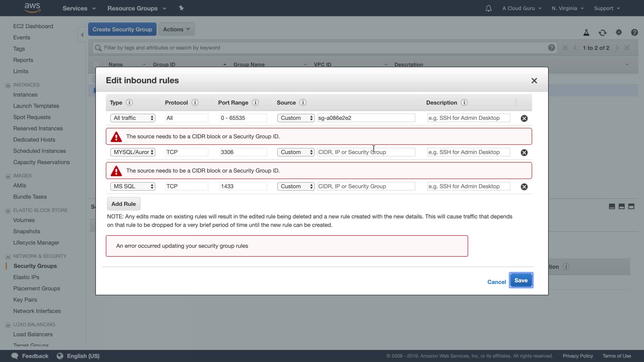
Task: Collapse the IMAGES sidebar section
Action: pos(8,176)
